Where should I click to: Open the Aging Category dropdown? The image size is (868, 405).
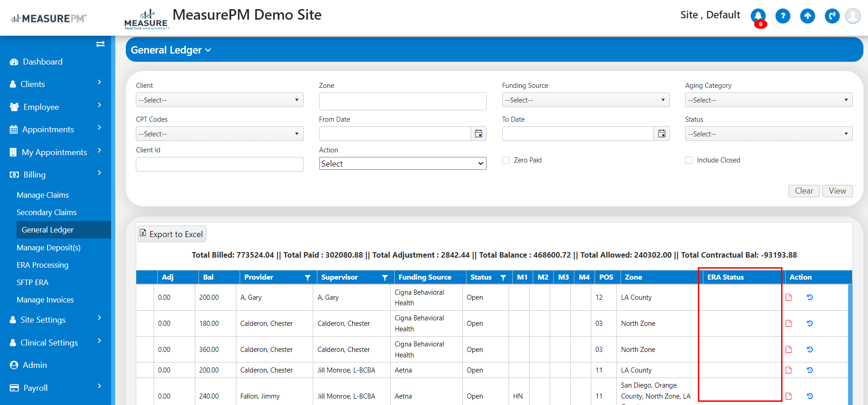click(769, 100)
